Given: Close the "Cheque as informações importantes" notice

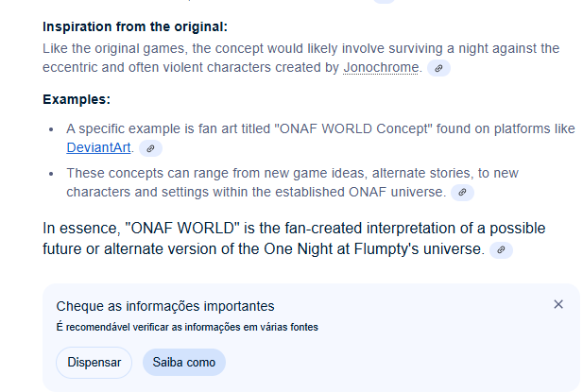Looking at the screenshot, I should 558,304.
